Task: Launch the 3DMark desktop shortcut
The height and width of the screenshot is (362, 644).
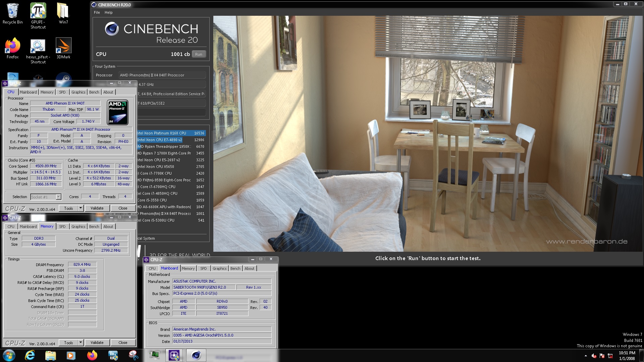Action: [x=63, y=48]
